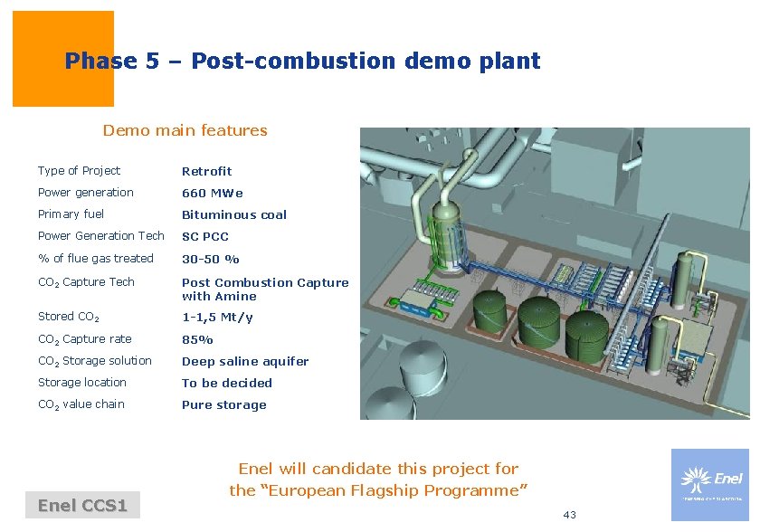
Task: Select the '30-50 %' value
Action: pyautogui.click(x=210, y=260)
